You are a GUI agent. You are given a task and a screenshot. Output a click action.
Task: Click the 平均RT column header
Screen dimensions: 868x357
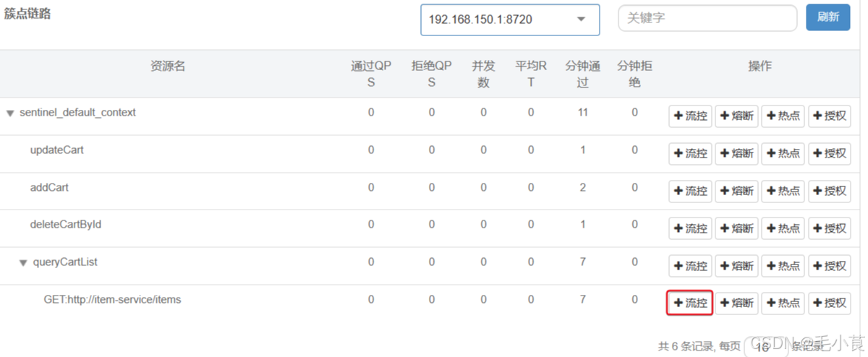coord(531,74)
